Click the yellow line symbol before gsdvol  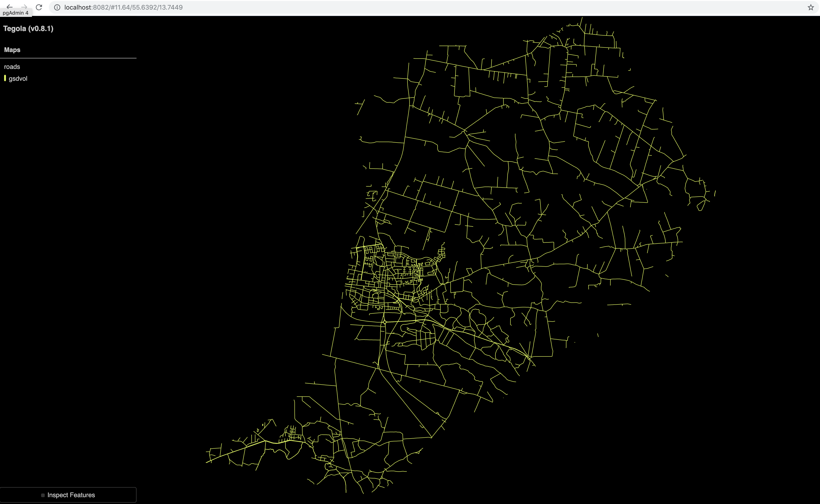point(5,78)
